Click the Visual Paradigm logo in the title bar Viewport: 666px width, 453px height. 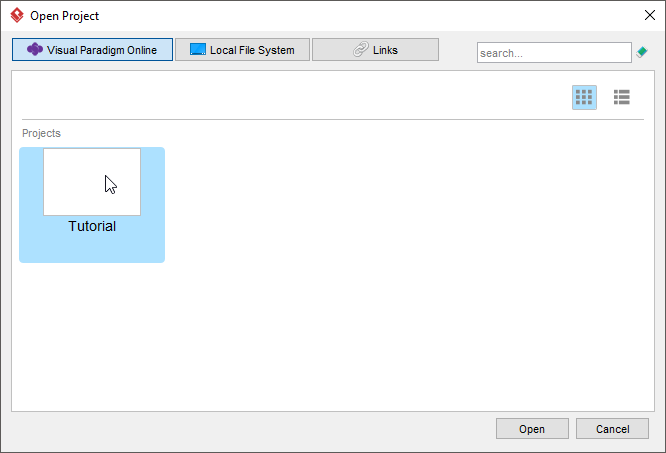tap(17, 15)
